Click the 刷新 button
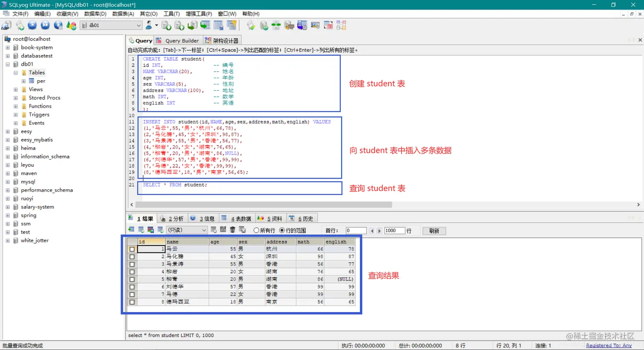644x350 pixels. coord(434,231)
